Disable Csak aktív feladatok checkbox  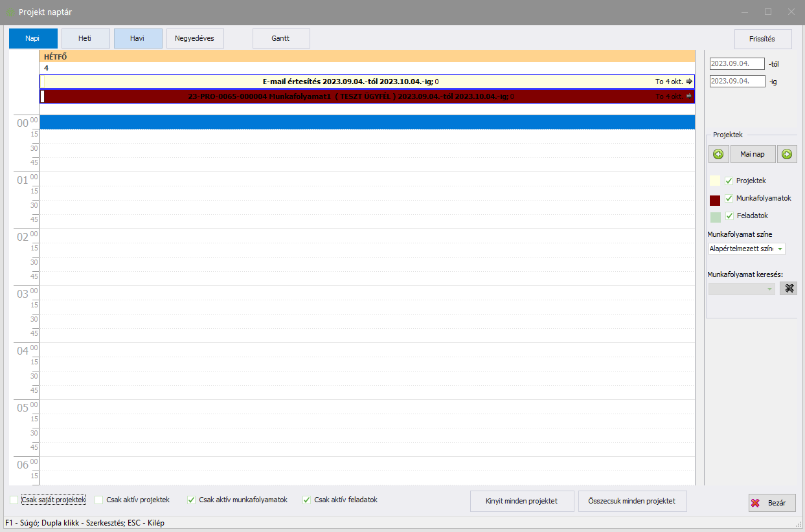[x=307, y=500]
